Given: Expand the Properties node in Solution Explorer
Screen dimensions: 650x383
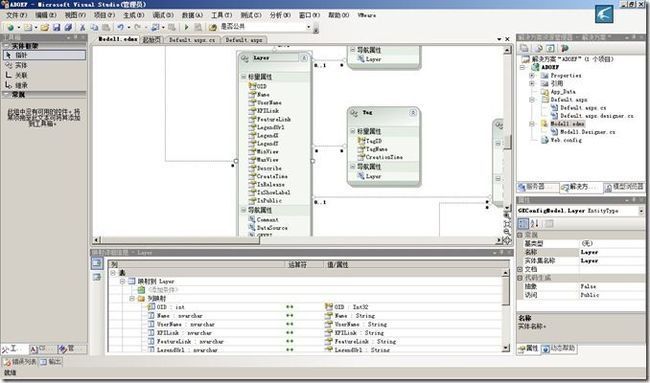Looking at the screenshot, I should pos(532,75).
